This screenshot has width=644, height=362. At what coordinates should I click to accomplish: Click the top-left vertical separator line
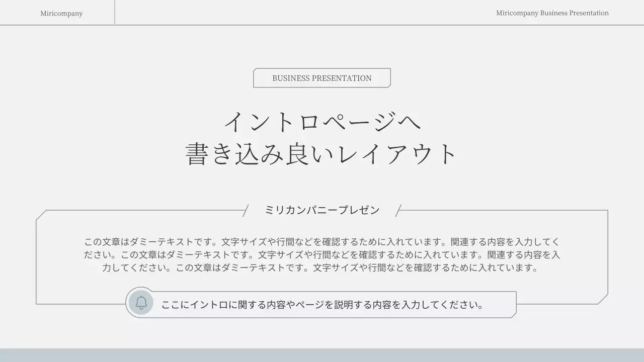[115, 12]
